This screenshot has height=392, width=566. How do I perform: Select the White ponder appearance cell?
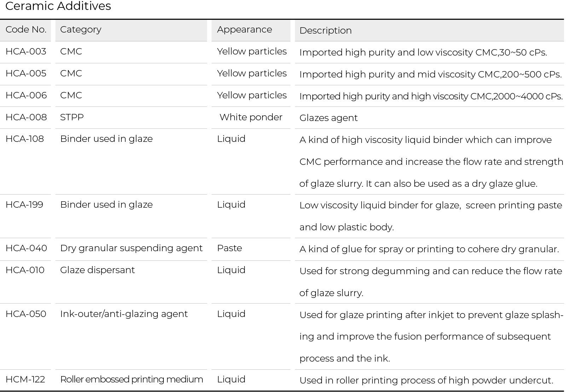[x=251, y=117]
